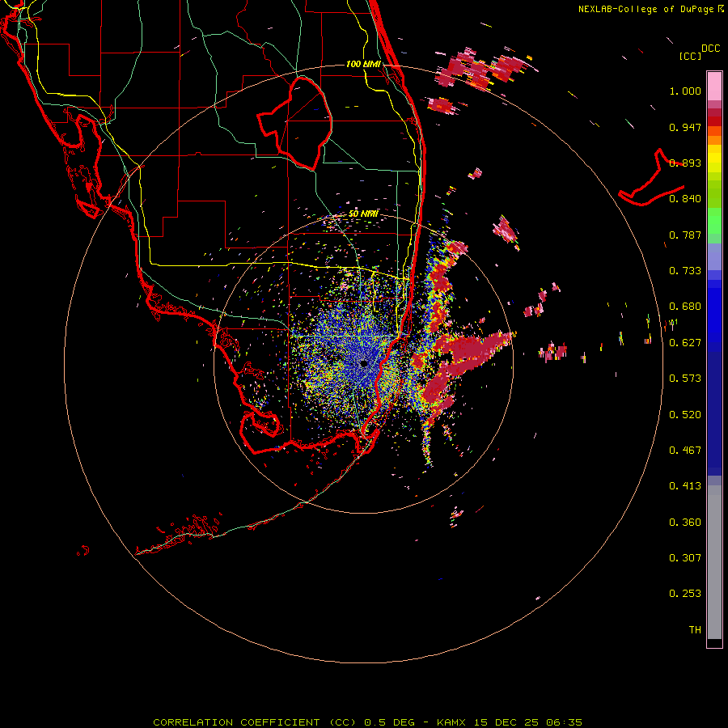
Task: Click the 0.253 scale value
Action: pyautogui.click(x=685, y=594)
